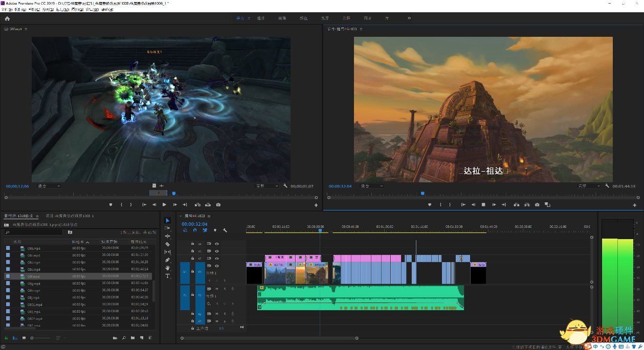Select the Pen tool
The height and width of the screenshot is (350, 644).
pos(167,260)
